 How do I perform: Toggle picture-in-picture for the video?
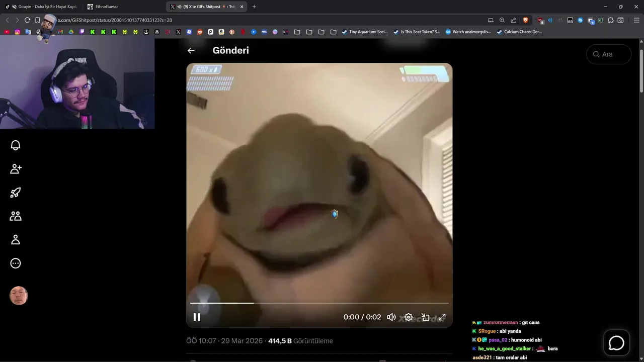click(x=425, y=317)
